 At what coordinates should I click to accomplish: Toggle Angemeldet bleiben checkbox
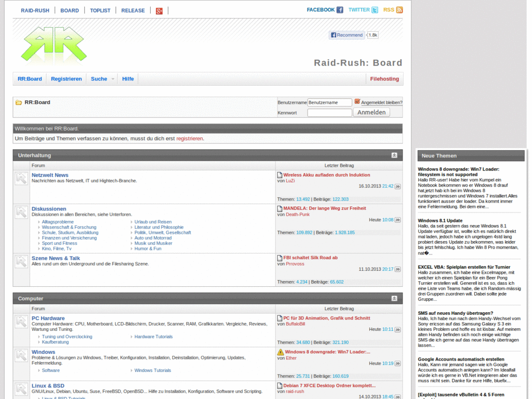[357, 101]
